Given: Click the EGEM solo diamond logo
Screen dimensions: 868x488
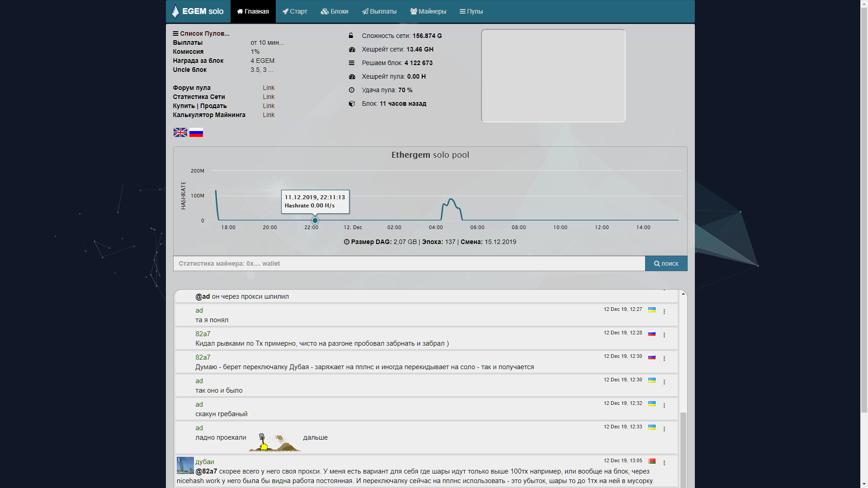Looking at the screenshot, I should [x=175, y=11].
